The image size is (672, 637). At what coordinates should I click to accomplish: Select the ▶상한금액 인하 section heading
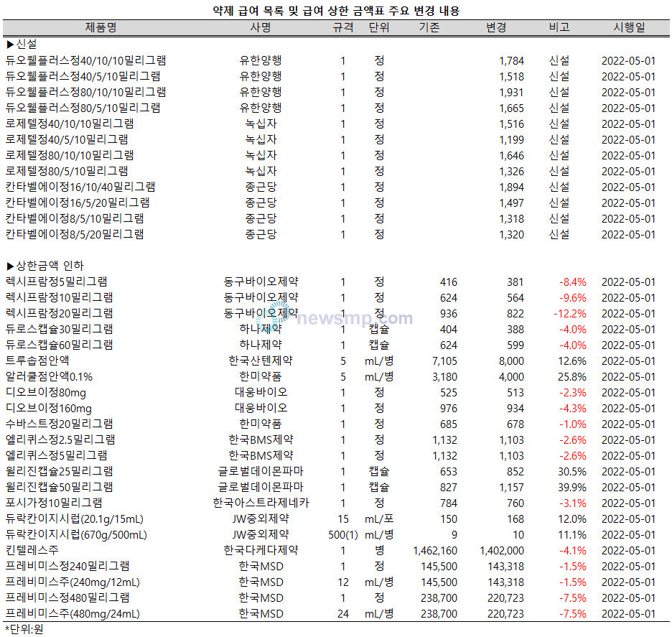click(x=45, y=266)
